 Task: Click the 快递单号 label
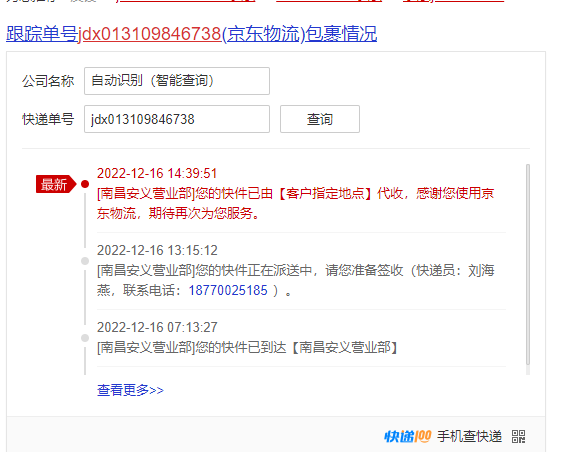click(48, 119)
